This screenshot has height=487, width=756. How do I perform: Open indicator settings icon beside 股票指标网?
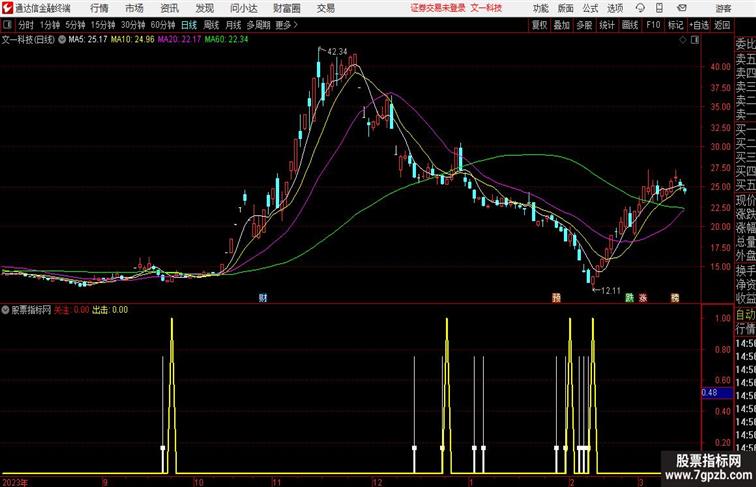(5, 310)
